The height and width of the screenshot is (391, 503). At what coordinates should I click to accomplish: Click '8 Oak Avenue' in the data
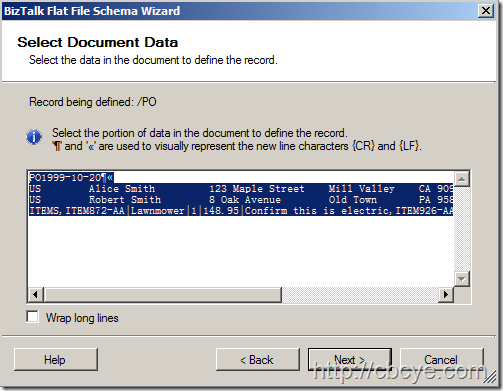(x=245, y=200)
